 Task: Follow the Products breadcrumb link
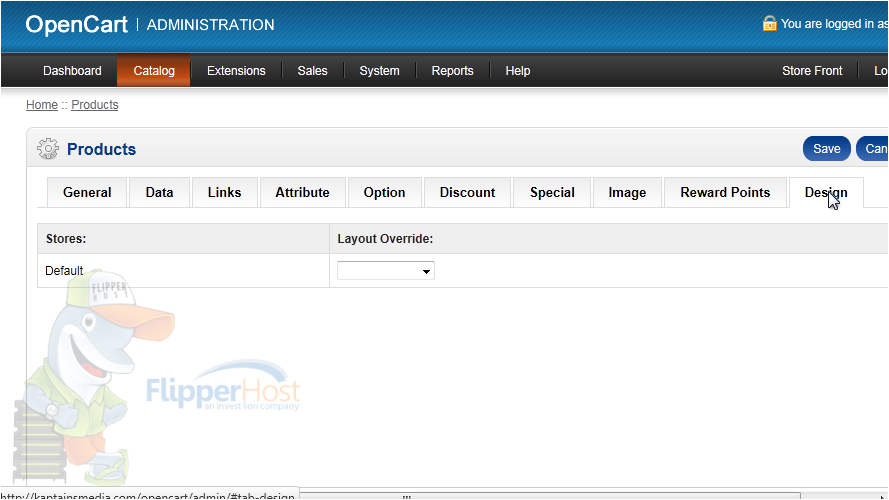[95, 105]
